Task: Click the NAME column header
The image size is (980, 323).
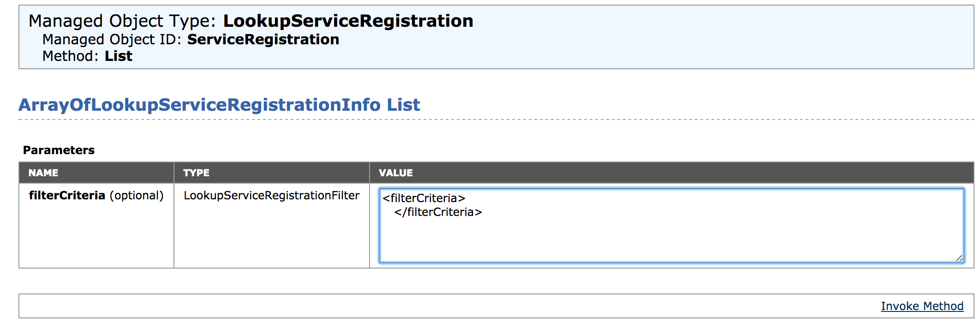Action: pyautogui.click(x=43, y=173)
